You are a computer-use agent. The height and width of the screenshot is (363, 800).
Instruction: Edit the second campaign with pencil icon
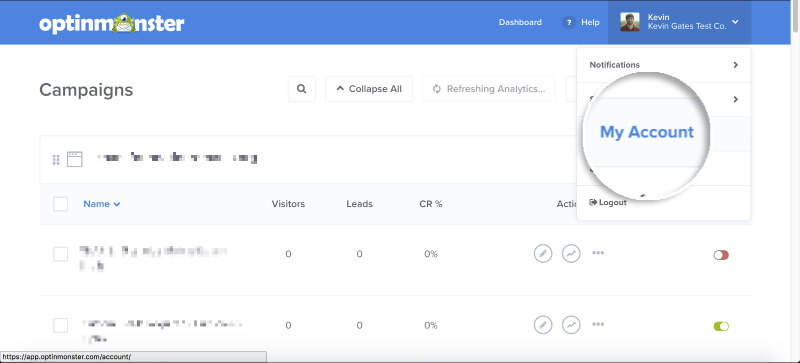pyautogui.click(x=543, y=325)
